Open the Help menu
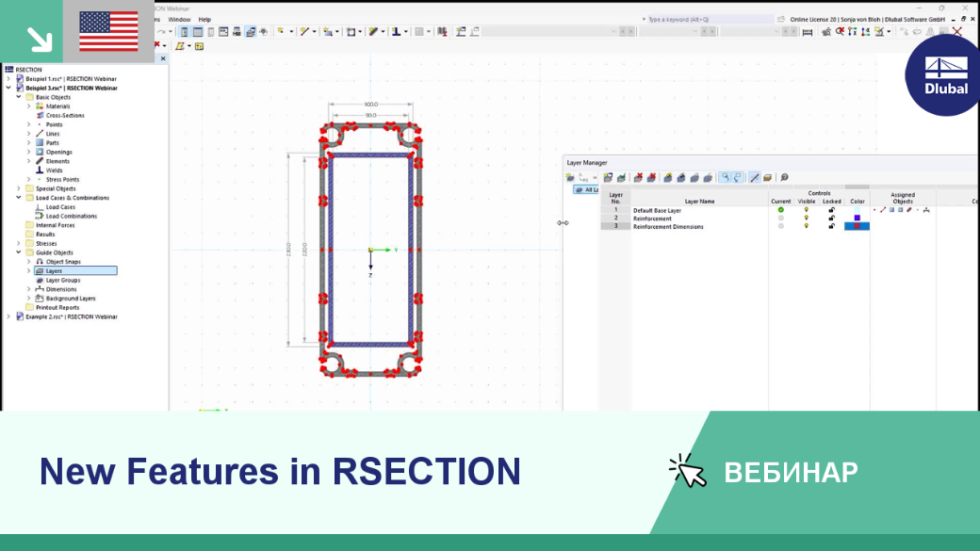Viewport: 980px width, 551px height. pos(204,20)
